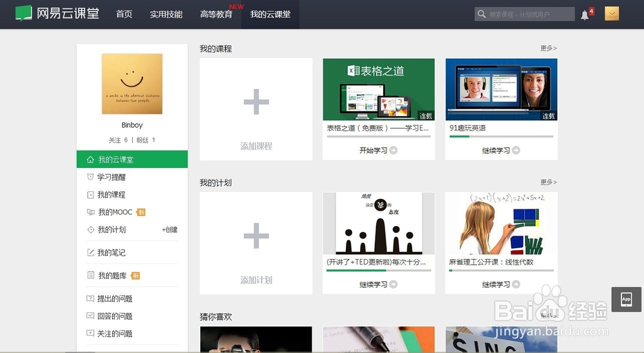Click the 麻省理工公开课：线性代数 title
This screenshot has height=353, width=644.
pos(491,262)
